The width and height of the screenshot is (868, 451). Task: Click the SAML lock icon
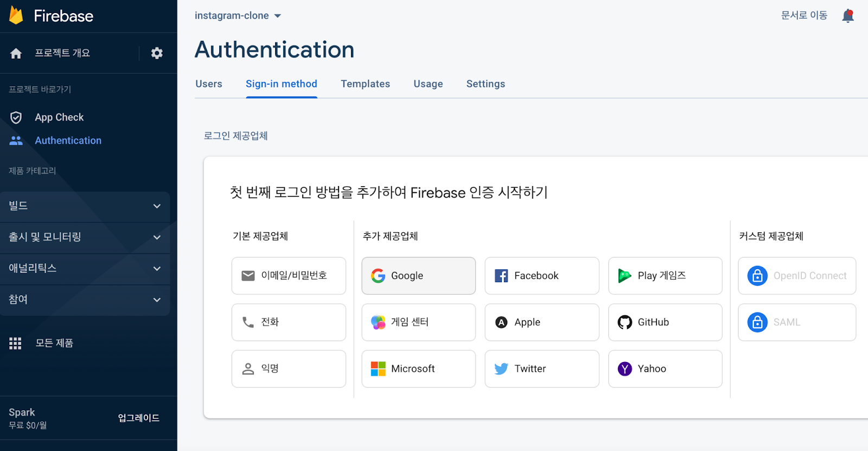pos(757,322)
